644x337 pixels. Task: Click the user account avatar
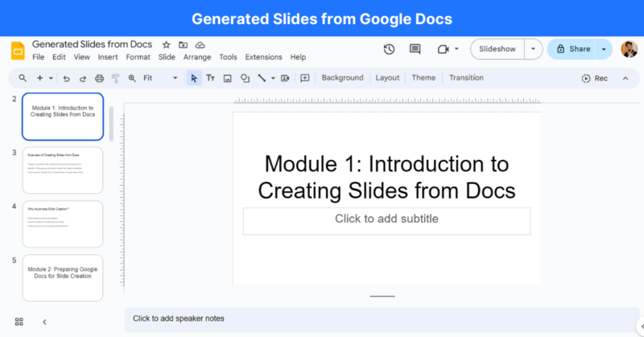pyautogui.click(x=629, y=49)
